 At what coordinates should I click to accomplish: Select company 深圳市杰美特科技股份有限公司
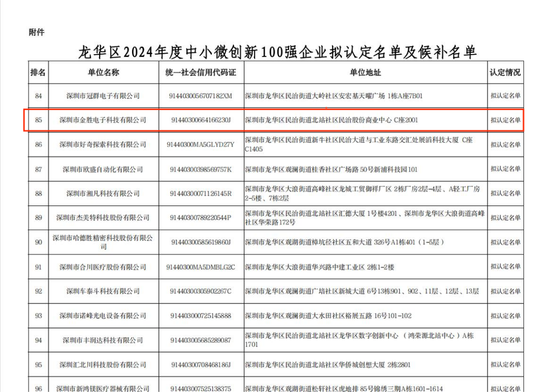103,218
